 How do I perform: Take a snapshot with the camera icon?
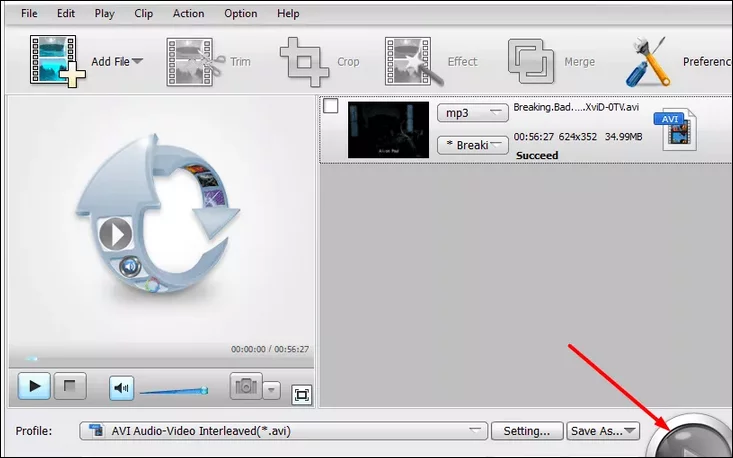point(245,386)
